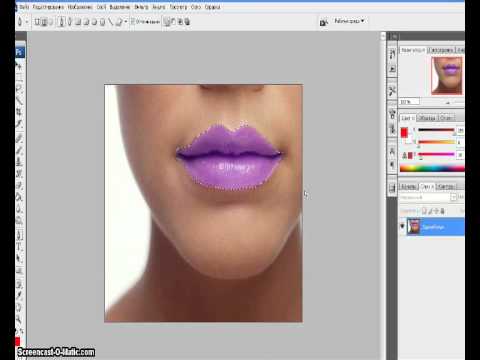Select the Shape tool in the toolbox
The height and width of the screenshot is (360, 480).
coord(19,270)
